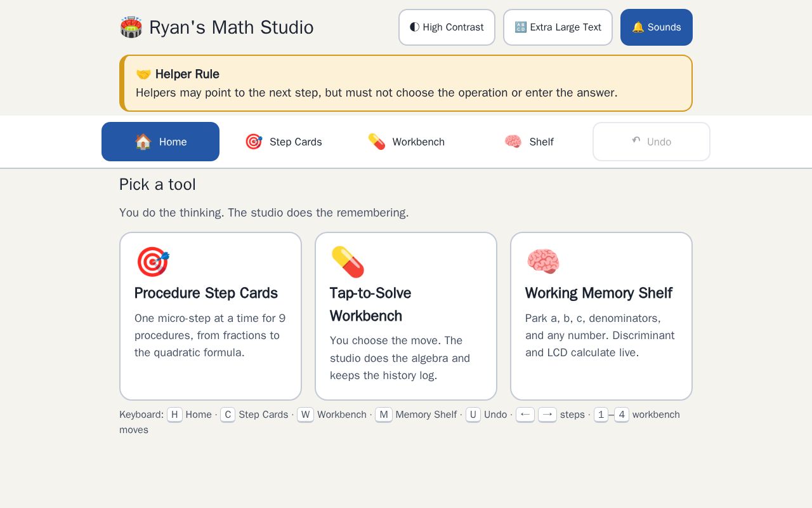The width and height of the screenshot is (812, 508).
Task: Go to the Shelf tab
Action: 529,142
